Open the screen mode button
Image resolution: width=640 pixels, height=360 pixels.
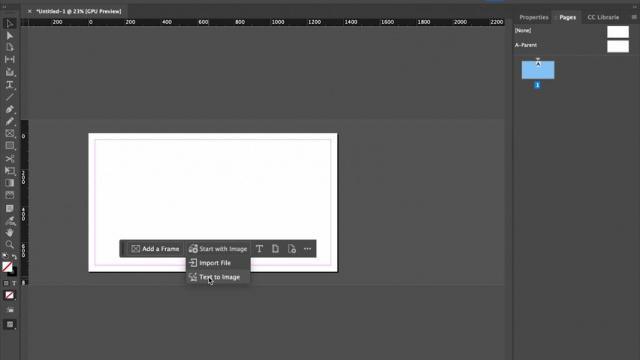tap(10, 324)
